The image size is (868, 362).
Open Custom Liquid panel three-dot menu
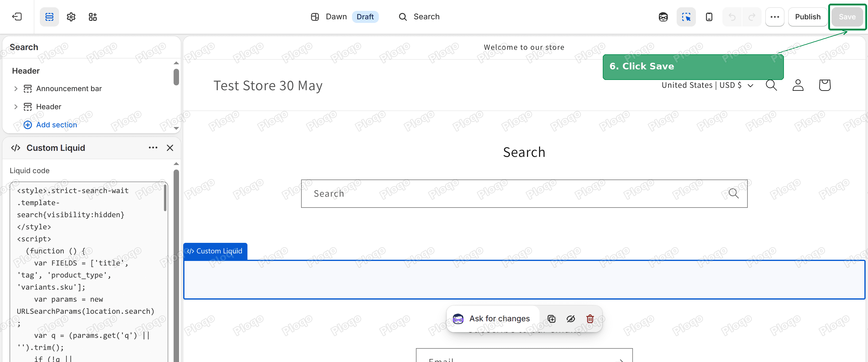pos(153,148)
